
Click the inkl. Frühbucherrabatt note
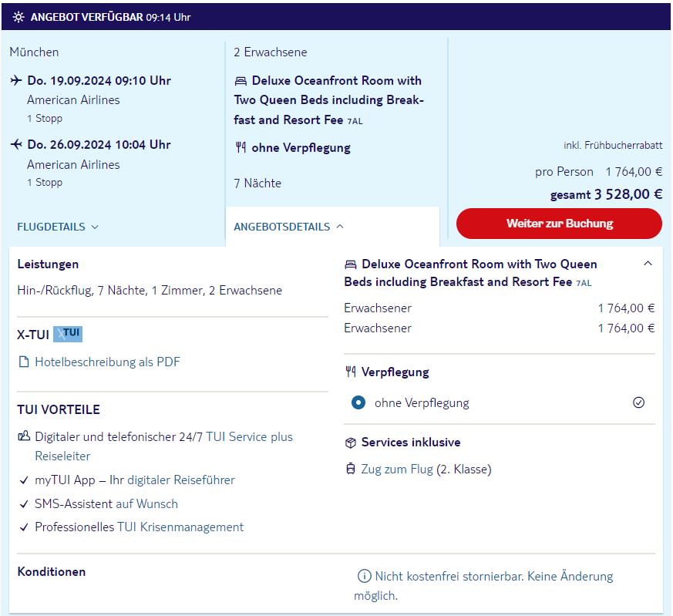tap(613, 146)
